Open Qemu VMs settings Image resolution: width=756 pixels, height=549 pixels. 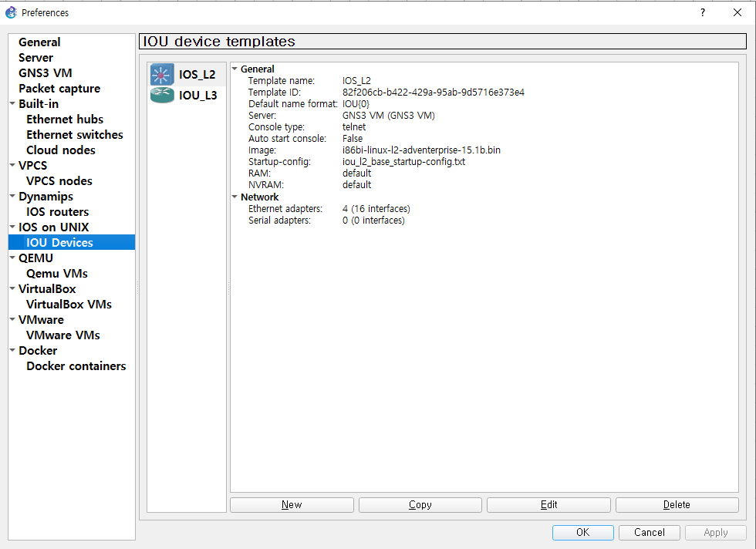(x=57, y=273)
